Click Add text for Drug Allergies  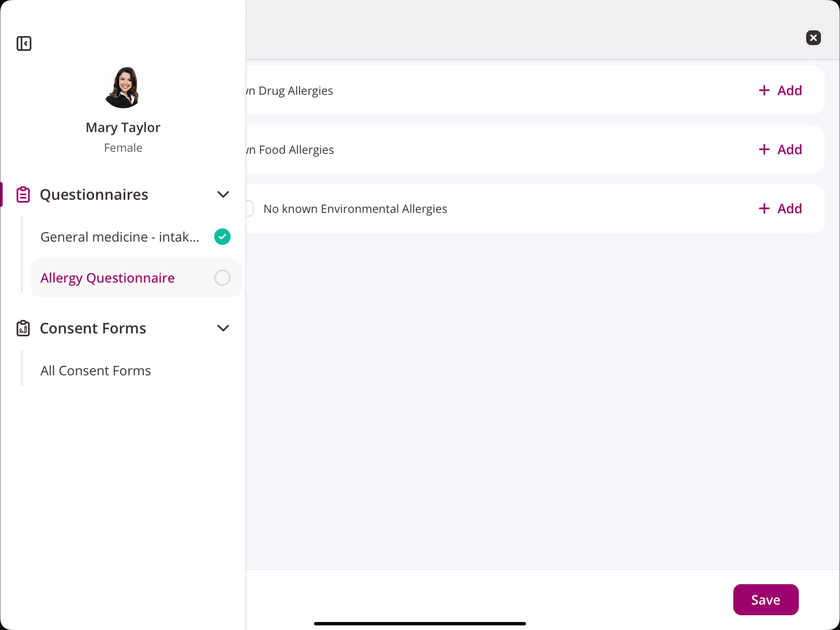(x=790, y=90)
